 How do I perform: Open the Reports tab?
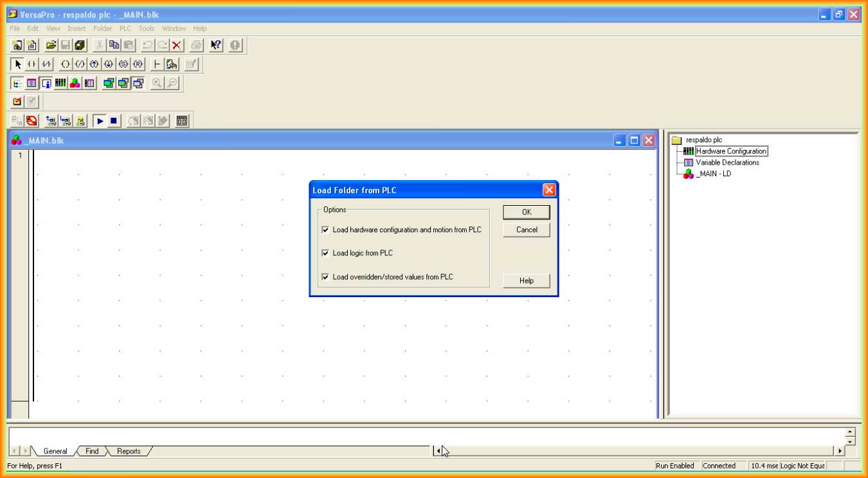pyautogui.click(x=129, y=451)
